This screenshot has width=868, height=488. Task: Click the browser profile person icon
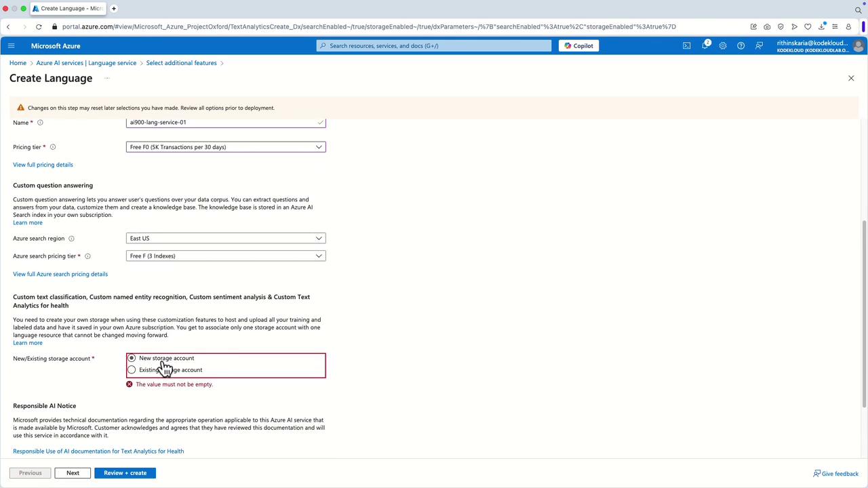coord(848,26)
